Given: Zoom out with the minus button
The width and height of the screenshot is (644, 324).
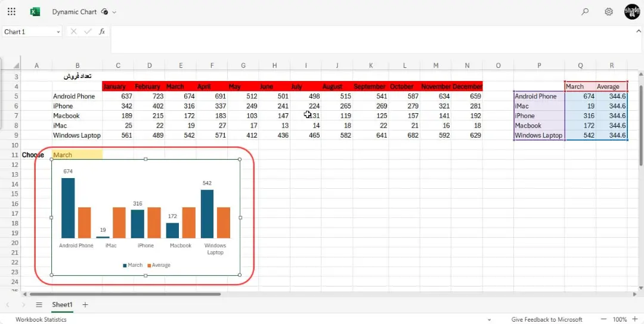Looking at the screenshot, I should click(x=603, y=319).
